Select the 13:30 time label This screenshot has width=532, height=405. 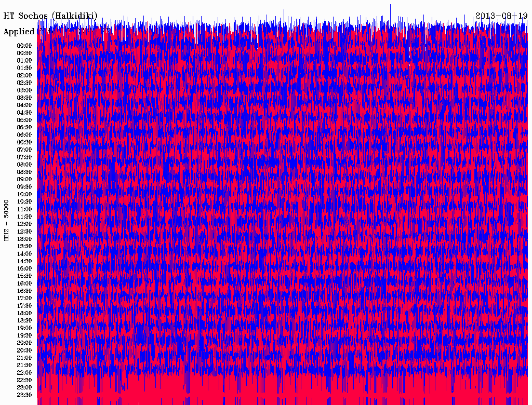coord(24,247)
